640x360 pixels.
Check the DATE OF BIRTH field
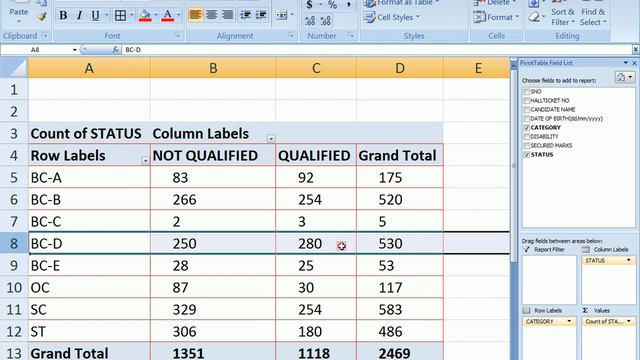(527, 119)
